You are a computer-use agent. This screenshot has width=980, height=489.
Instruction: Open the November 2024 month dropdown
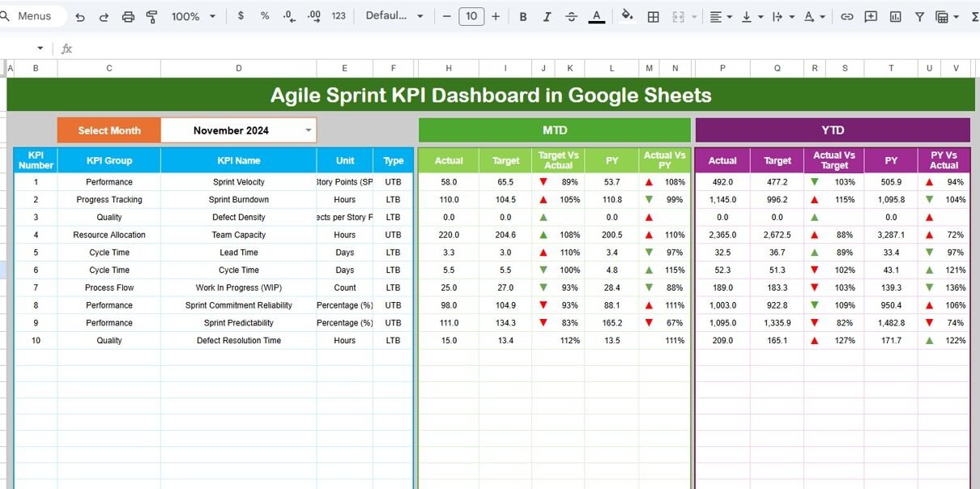click(x=308, y=130)
